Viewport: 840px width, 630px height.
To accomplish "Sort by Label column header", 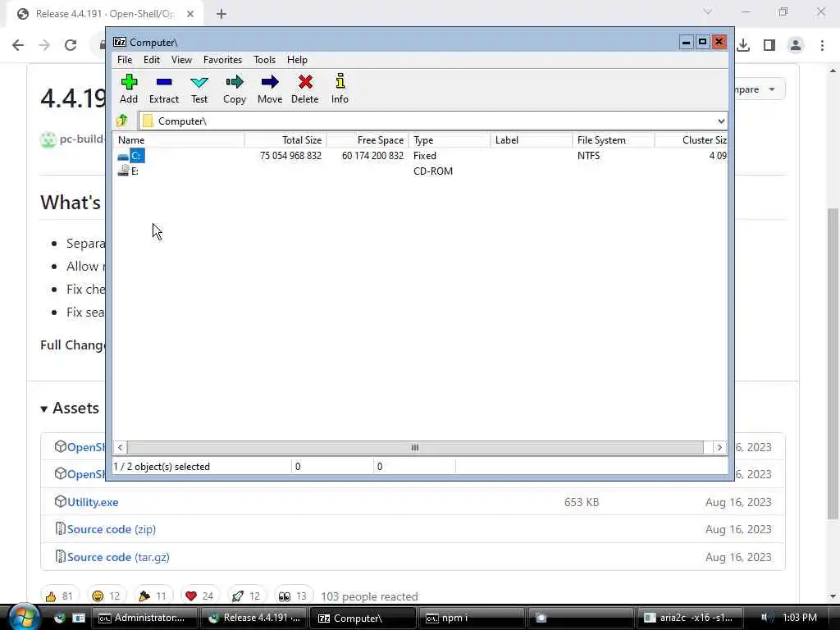I will click(532, 139).
